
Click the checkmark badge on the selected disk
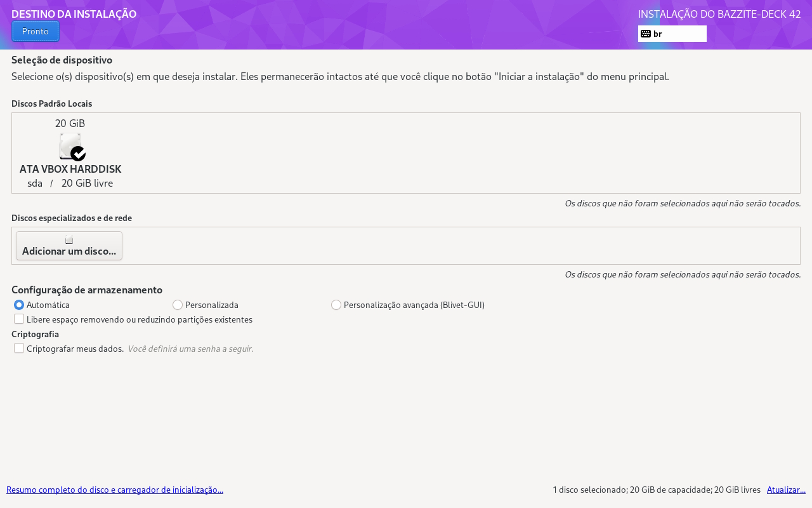tap(78, 154)
